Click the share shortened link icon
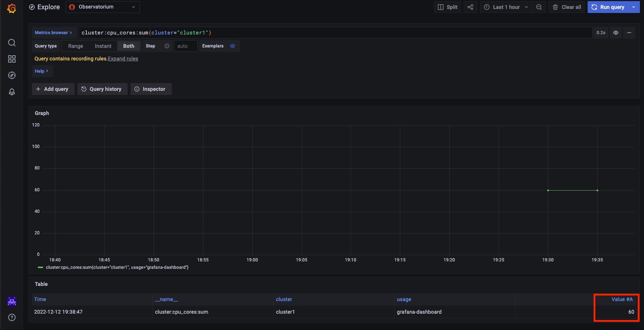644x330 pixels. (x=470, y=7)
